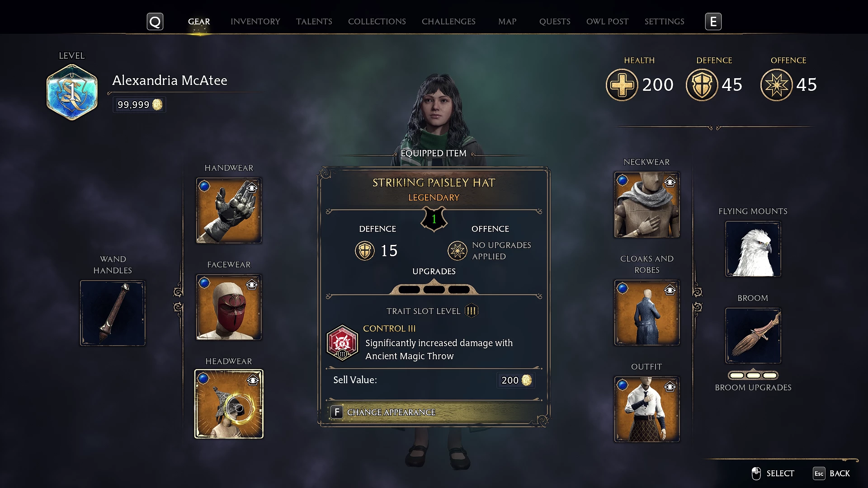
Task: Select the Handwear gauntlet gear slot
Action: pos(229,211)
